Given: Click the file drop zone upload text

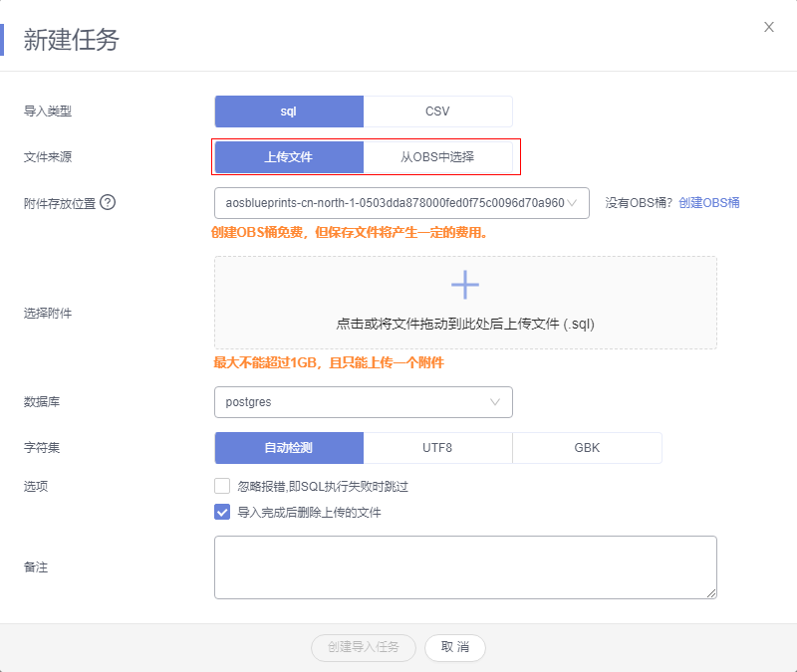Looking at the screenshot, I should pyautogui.click(x=465, y=324).
